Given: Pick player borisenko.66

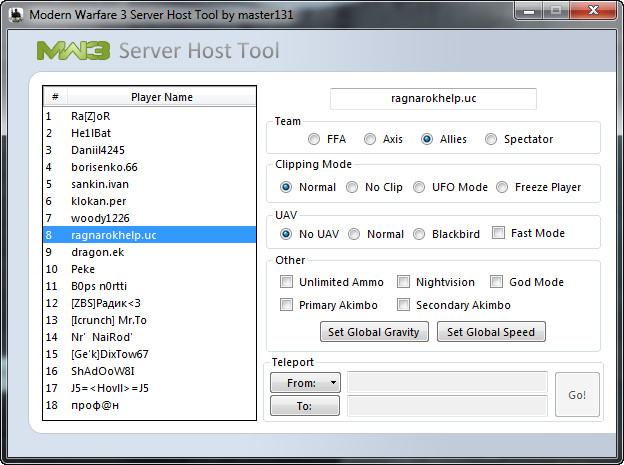Looking at the screenshot, I should (149, 167).
